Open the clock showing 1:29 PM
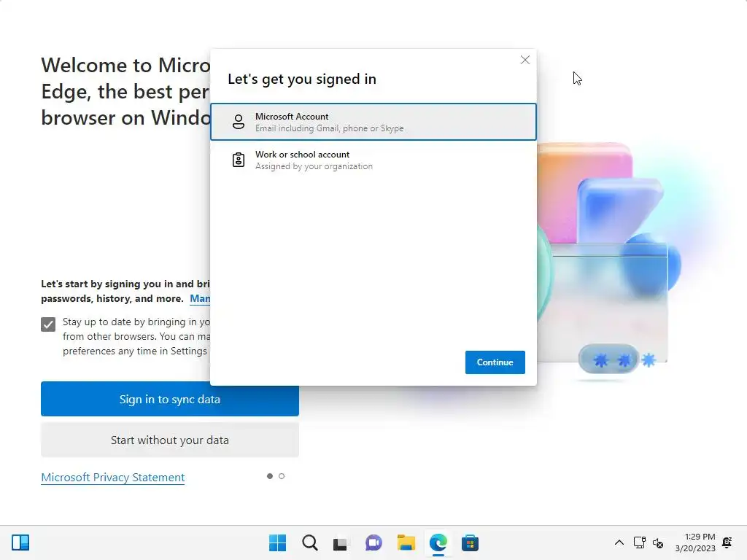This screenshot has width=747, height=560. point(695,542)
